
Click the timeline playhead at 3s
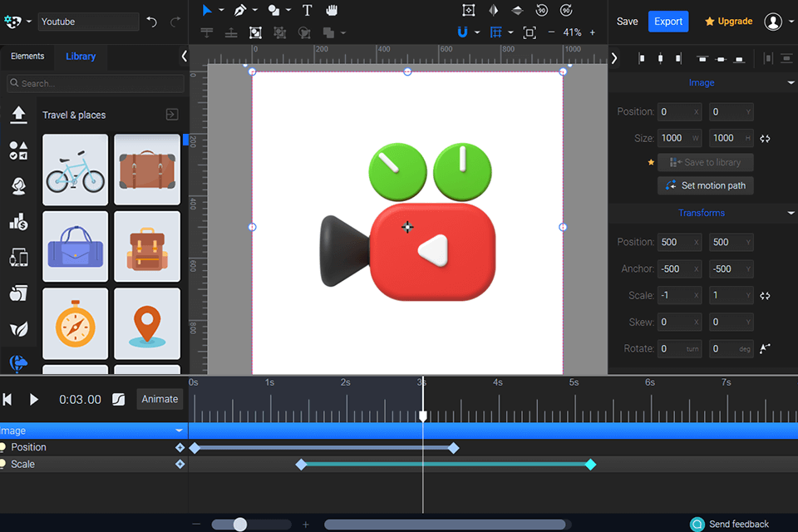pos(423,416)
